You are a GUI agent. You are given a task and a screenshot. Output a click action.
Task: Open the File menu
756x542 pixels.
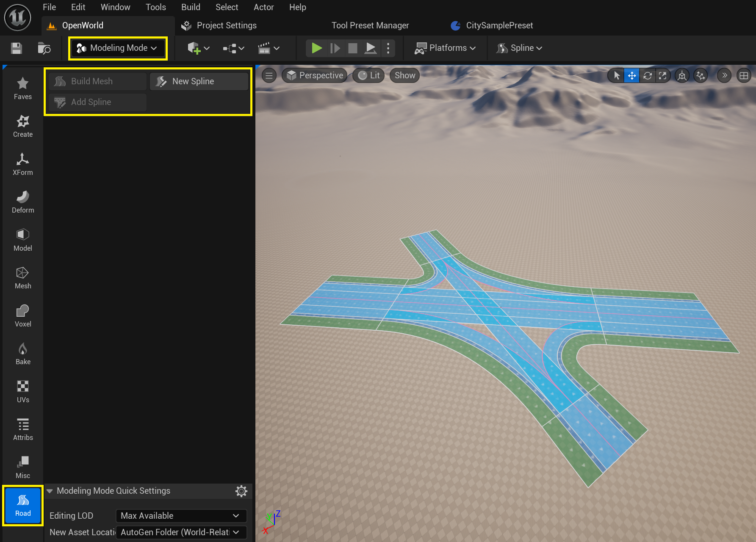[49, 7]
